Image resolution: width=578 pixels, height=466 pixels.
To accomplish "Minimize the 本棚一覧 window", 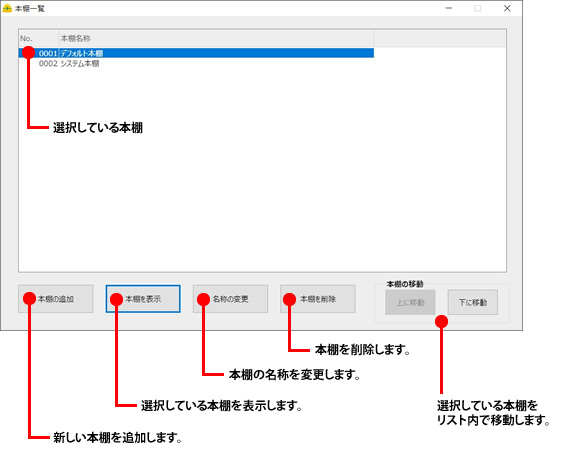I will point(449,8).
